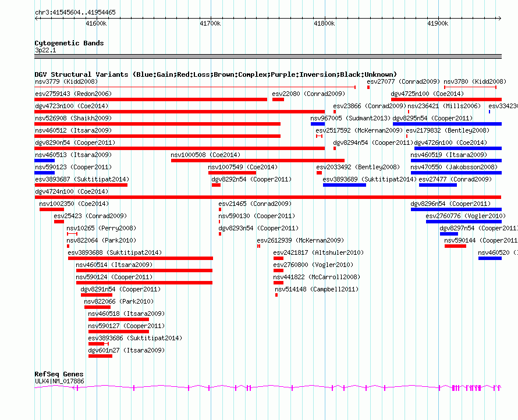Click the nsv590130 (Cooper2011) label

257,216
